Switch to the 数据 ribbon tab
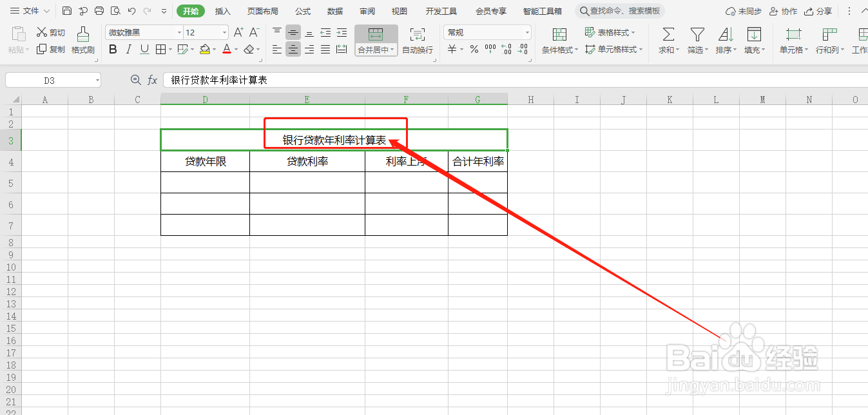Viewport: 868px width, 415px height. (x=334, y=10)
